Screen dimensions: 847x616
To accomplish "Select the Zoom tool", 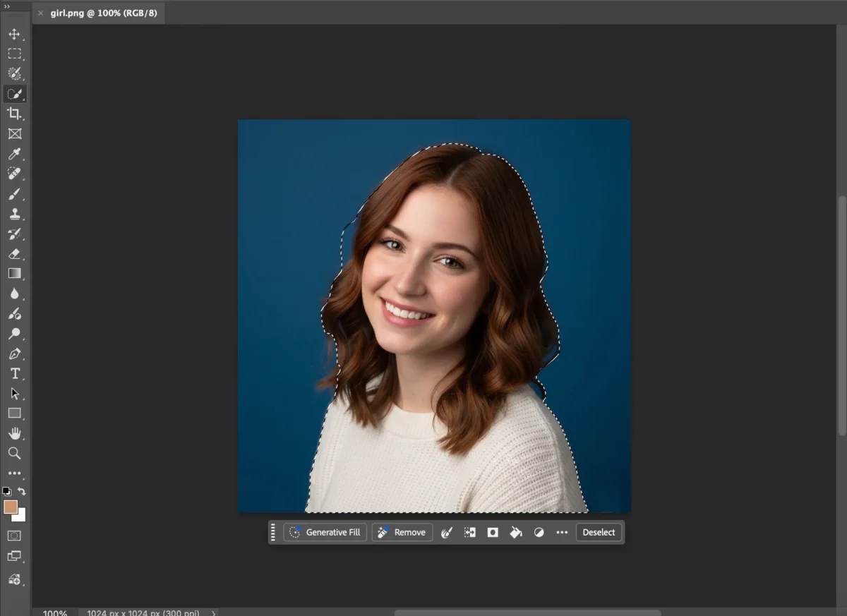I will tap(15, 453).
